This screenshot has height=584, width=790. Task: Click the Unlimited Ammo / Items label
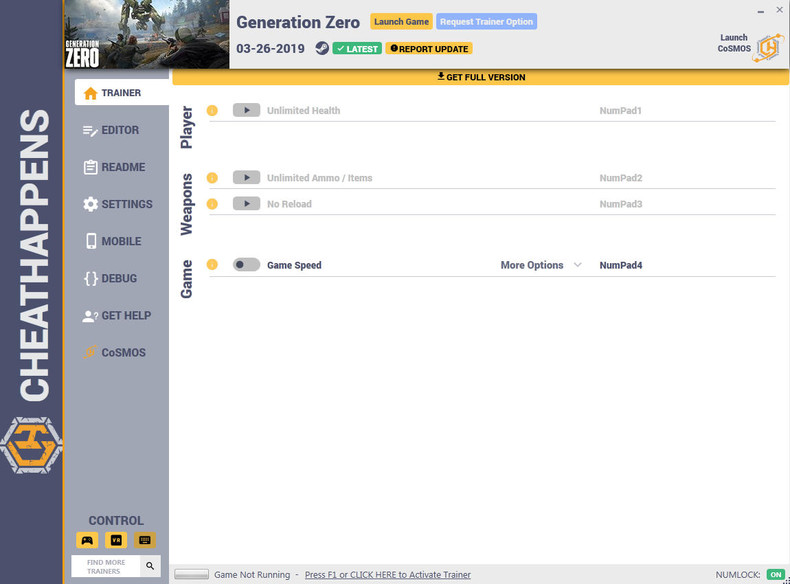319,178
